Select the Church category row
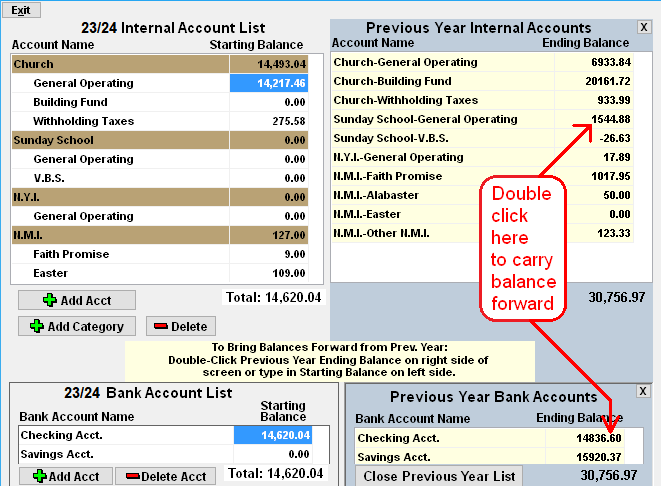This screenshot has width=661, height=486. click(120, 64)
